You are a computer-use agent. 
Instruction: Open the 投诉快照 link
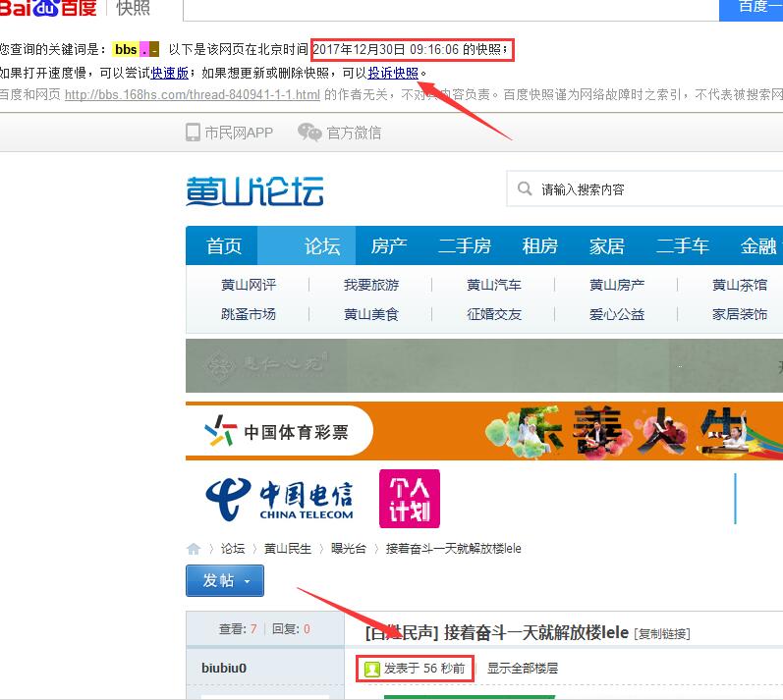click(393, 74)
